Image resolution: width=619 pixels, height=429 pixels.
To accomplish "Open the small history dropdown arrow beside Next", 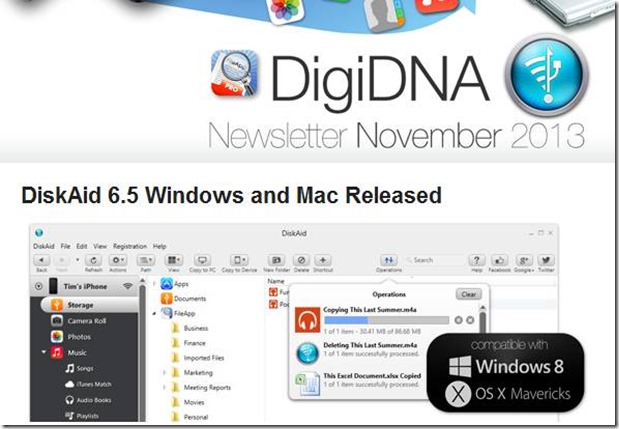I will pyautogui.click(x=77, y=260).
